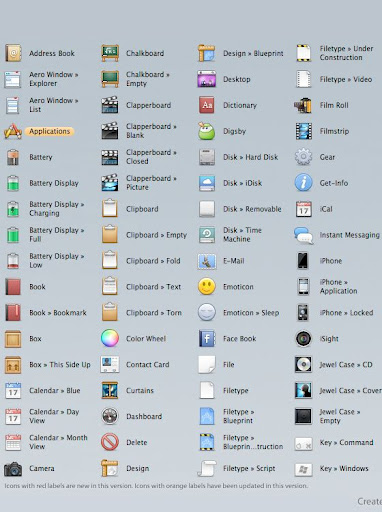The image size is (382, 512).
Task: Select the Design Blueprint icon
Action: (207, 53)
